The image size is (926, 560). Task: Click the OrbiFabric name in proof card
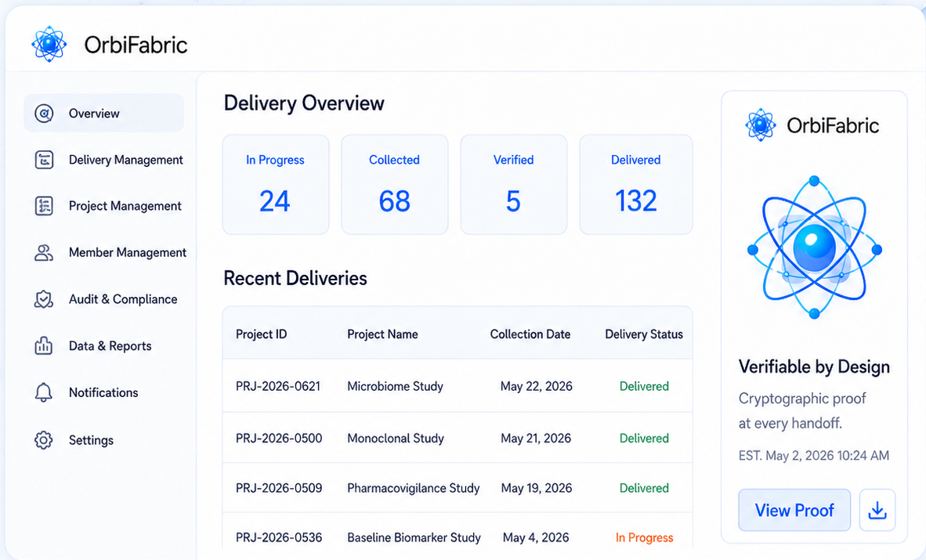[833, 125]
